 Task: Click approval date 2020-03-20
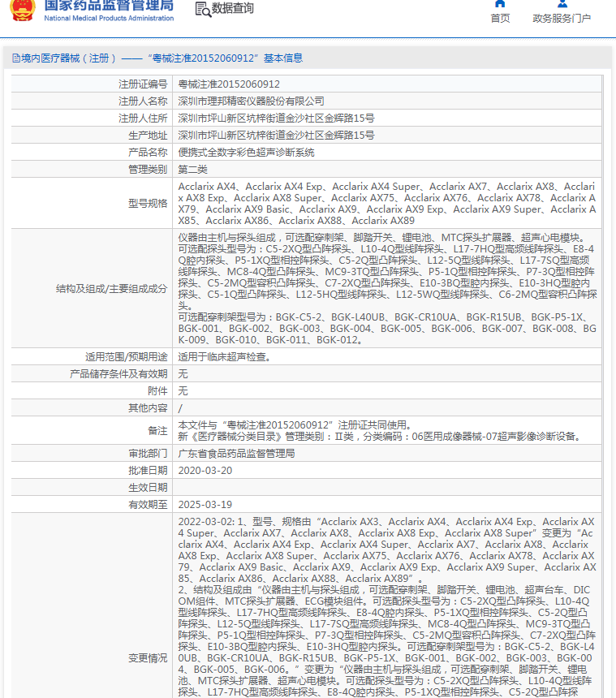(205, 471)
